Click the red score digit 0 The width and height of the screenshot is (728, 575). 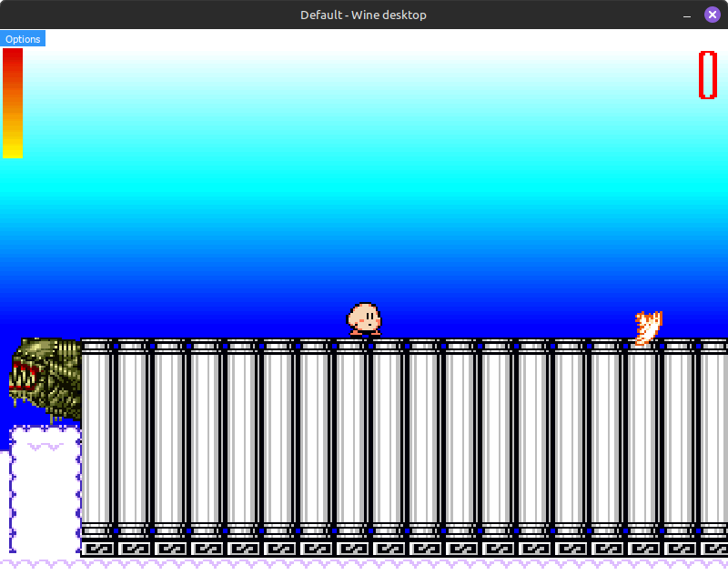tap(708, 75)
